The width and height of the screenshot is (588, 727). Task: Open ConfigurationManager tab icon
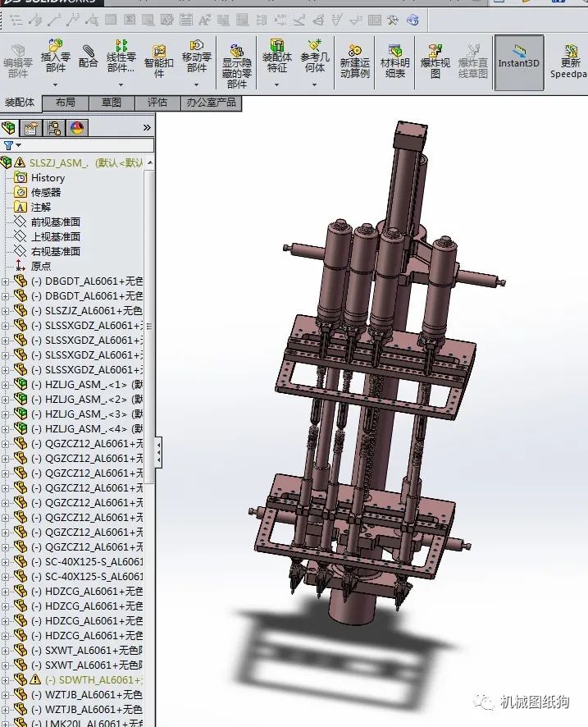pyautogui.click(x=54, y=127)
